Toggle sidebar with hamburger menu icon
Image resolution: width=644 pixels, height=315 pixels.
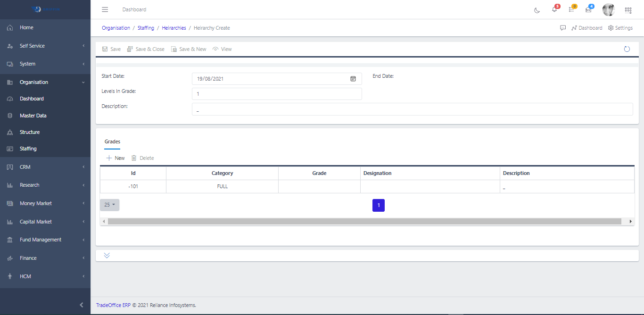click(105, 9)
